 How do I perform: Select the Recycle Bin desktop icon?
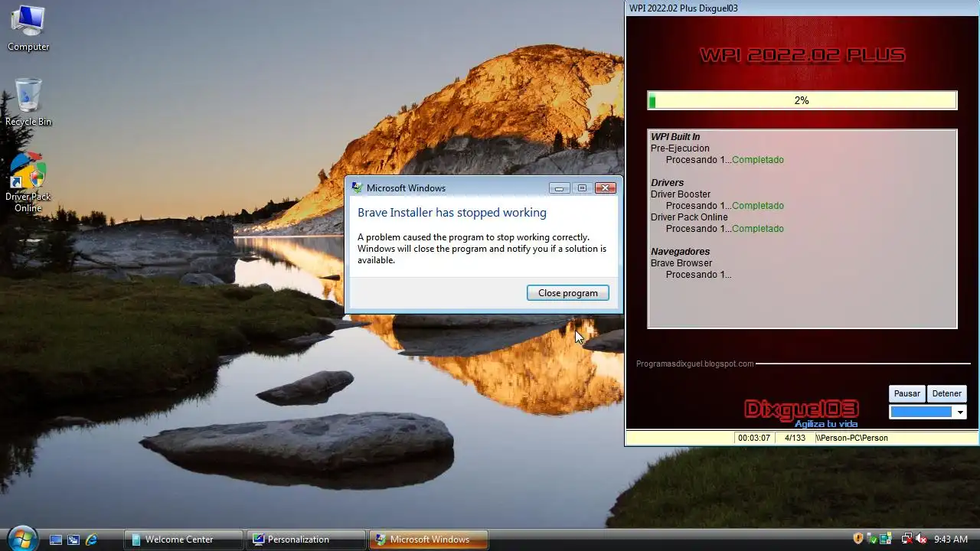[x=28, y=102]
